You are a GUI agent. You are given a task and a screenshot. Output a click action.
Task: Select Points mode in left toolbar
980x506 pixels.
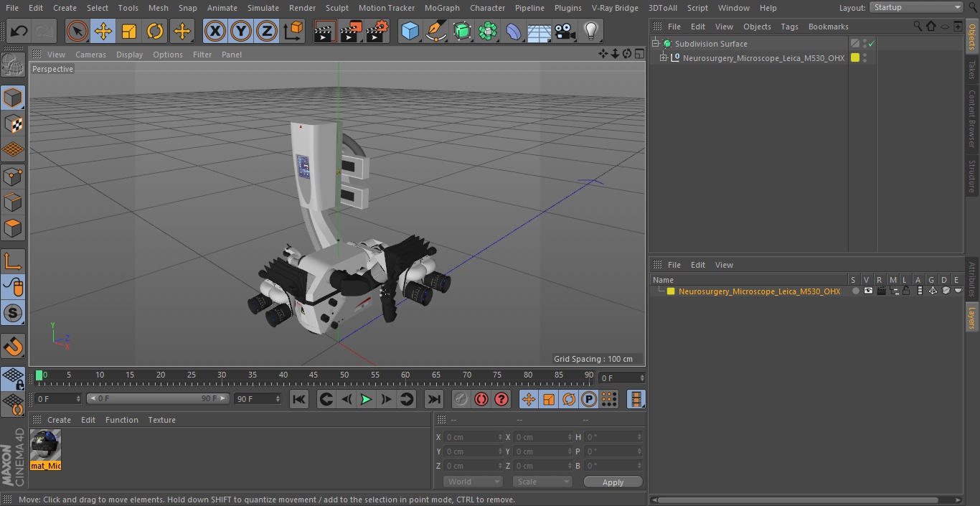pos(13,176)
